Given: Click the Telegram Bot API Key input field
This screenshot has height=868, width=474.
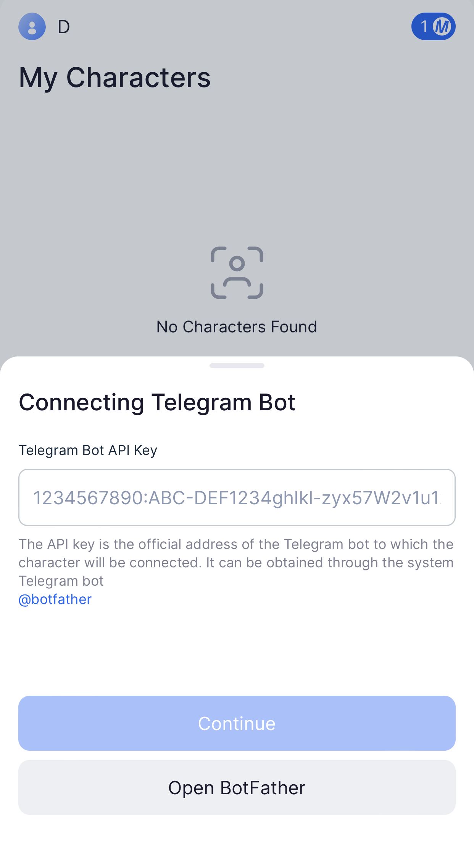Looking at the screenshot, I should coord(237,497).
